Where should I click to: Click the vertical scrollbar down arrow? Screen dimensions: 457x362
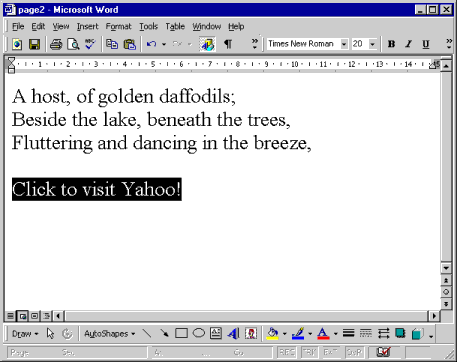pyautogui.click(x=446, y=268)
